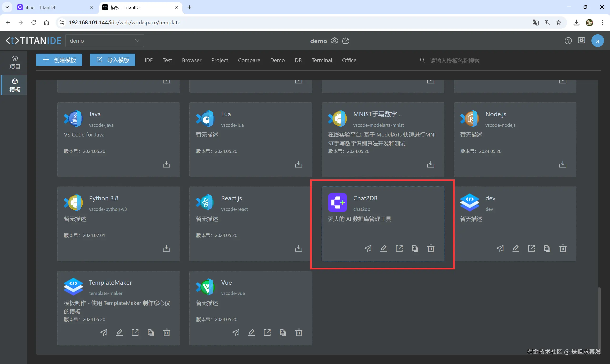Open the help question-mark icon
This screenshot has height=364, width=610.
(x=568, y=41)
